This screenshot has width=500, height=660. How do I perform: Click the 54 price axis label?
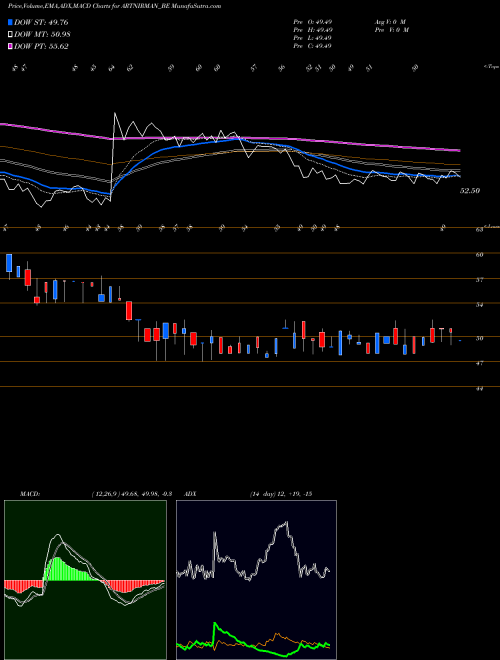point(479,305)
